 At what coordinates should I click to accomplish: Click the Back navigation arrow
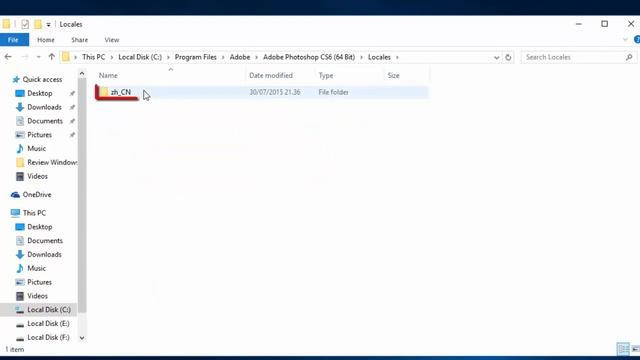pos(8,57)
